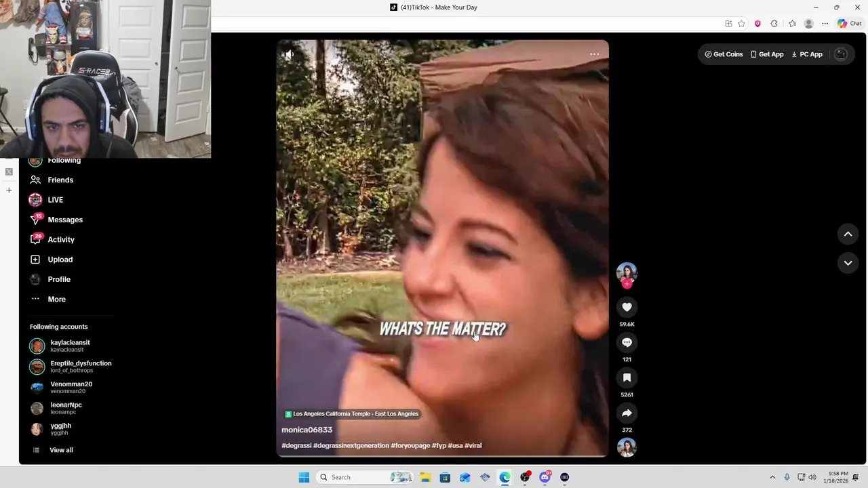Open Copilot Chat button in Edge

coord(850,24)
